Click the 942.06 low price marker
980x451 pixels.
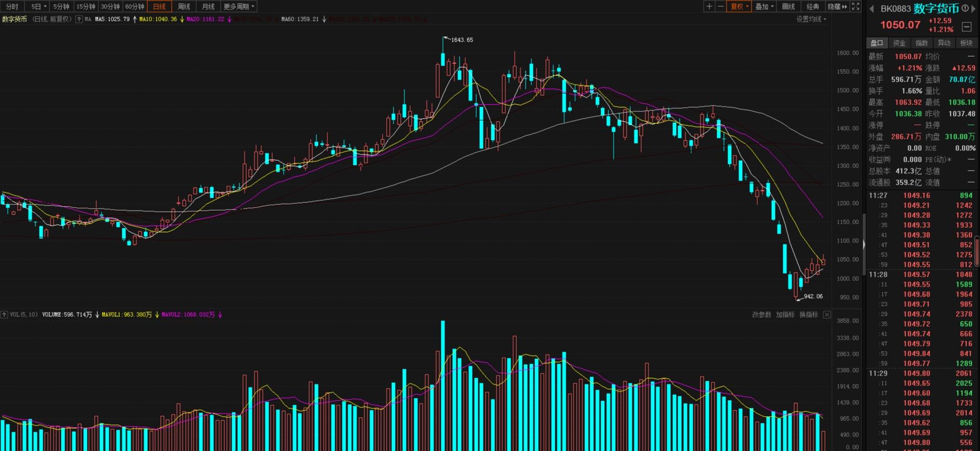813,297
